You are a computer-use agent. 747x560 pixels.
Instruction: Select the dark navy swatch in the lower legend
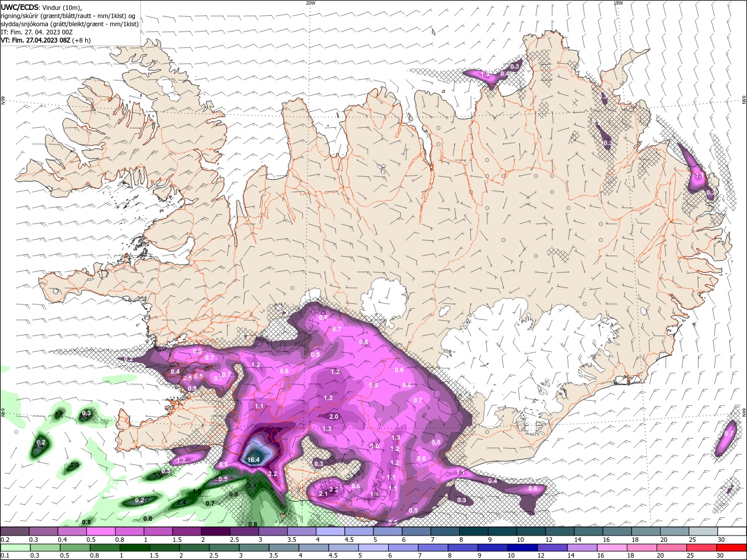click(x=522, y=548)
